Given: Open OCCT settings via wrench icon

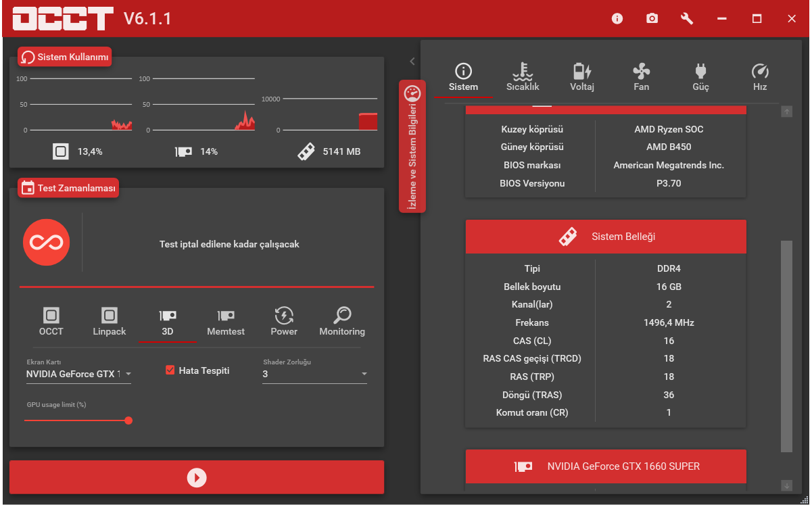Looking at the screenshot, I should (x=686, y=18).
